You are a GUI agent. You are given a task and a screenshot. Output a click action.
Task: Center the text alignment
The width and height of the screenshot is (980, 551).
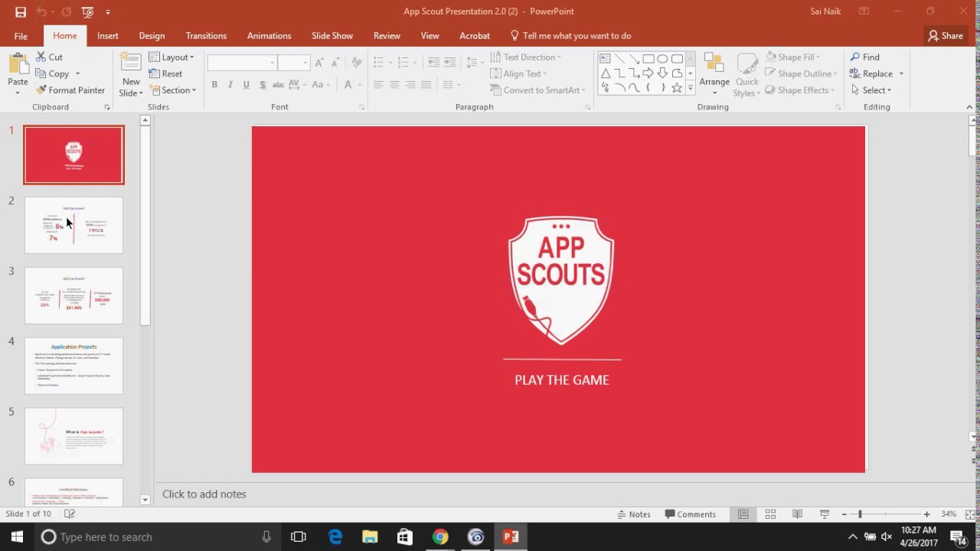click(394, 84)
